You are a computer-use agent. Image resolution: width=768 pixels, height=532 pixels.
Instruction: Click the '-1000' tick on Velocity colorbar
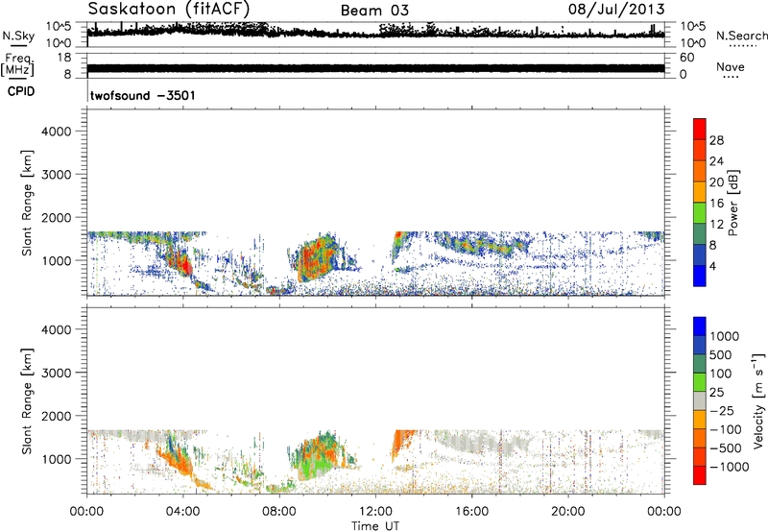[730, 467]
